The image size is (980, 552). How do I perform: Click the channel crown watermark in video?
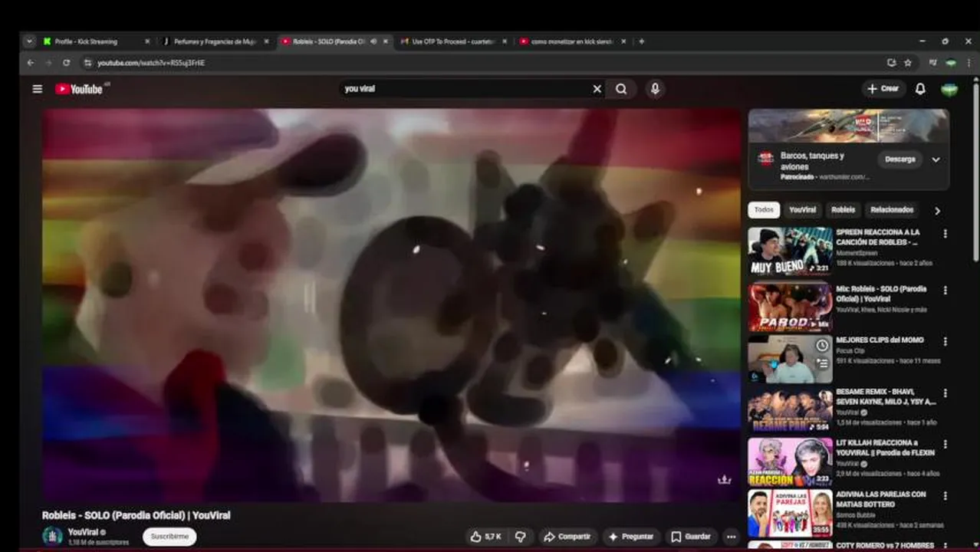724,480
